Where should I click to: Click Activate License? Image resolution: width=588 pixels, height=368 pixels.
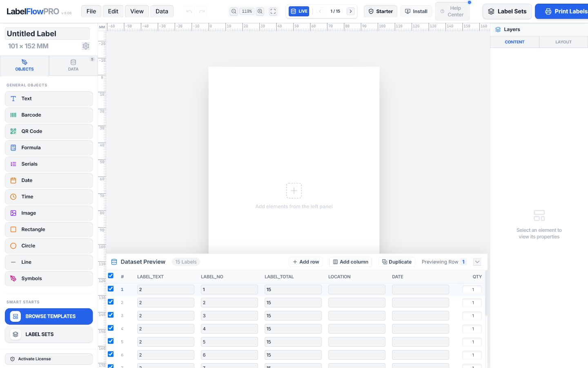(49, 359)
